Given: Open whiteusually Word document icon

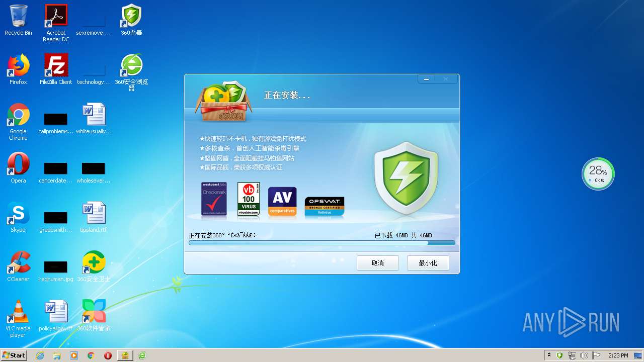Looking at the screenshot, I should click(x=94, y=119).
